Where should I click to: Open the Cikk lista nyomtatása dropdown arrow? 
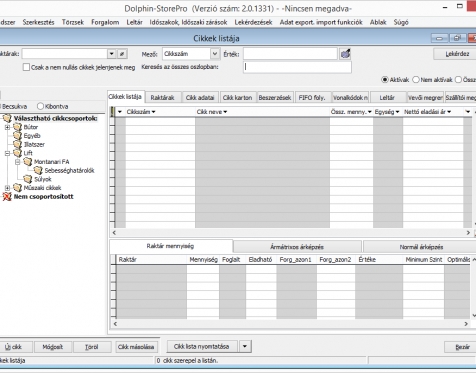pyautogui.click(x=245, y=346)
